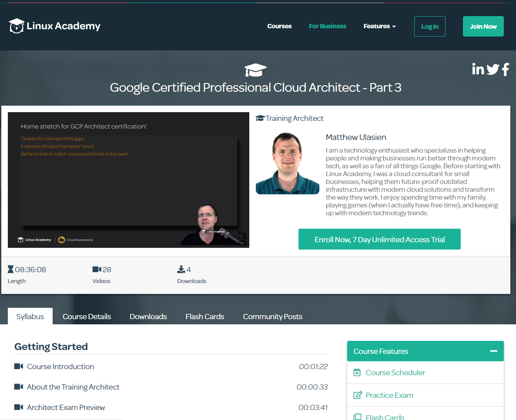516x420 pixels.
Task: Click Enroll Now 7 Day Trial button
Action: click(x=379, y=239)
